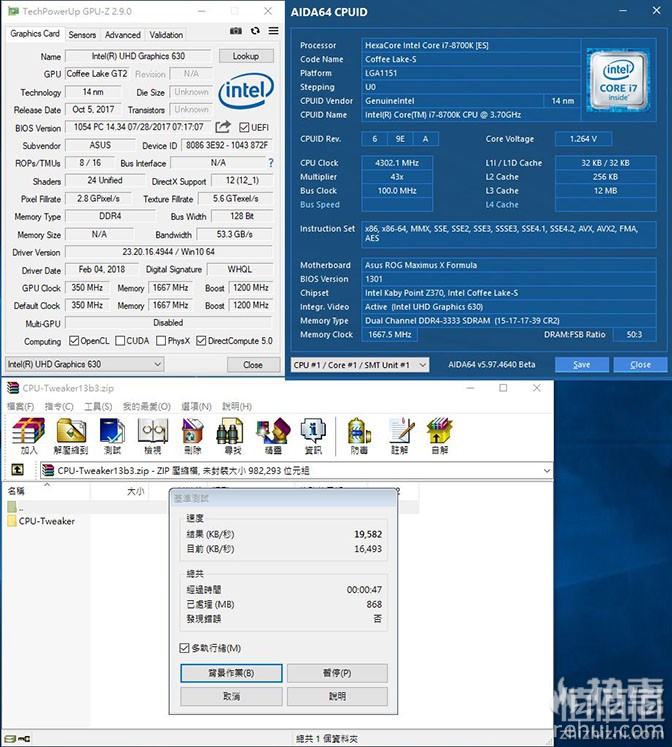The height and width of the screenshot is (747, 672).
Task: Click the Intel Core i7 badge in AIDA64
Action: [618, 80]
